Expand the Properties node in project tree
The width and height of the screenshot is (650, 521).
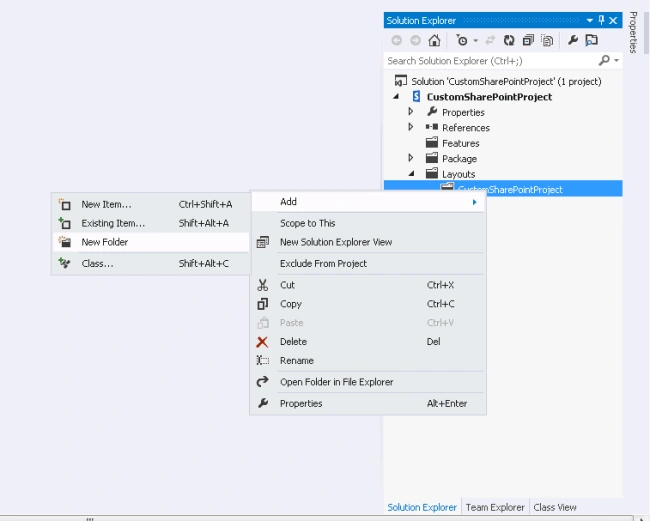(410, 111)
